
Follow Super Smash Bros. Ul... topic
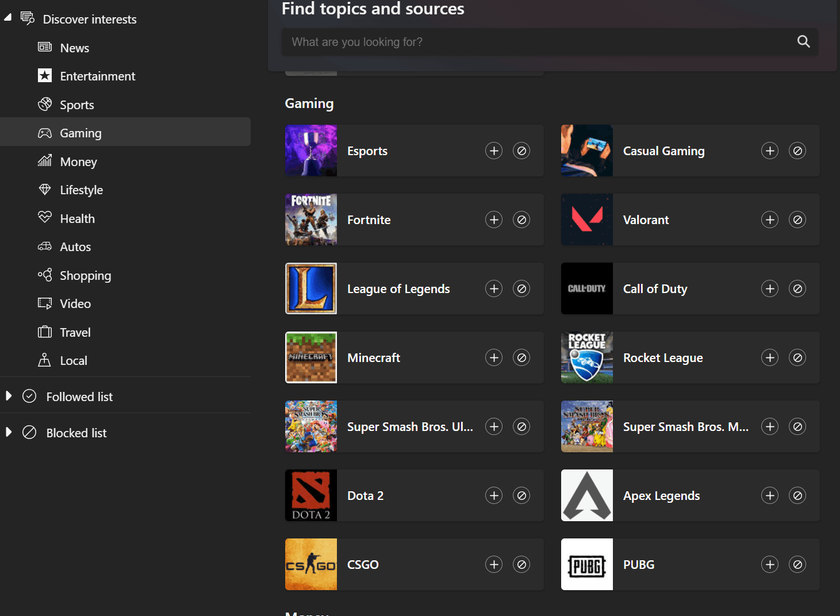(x=494, y=426)
